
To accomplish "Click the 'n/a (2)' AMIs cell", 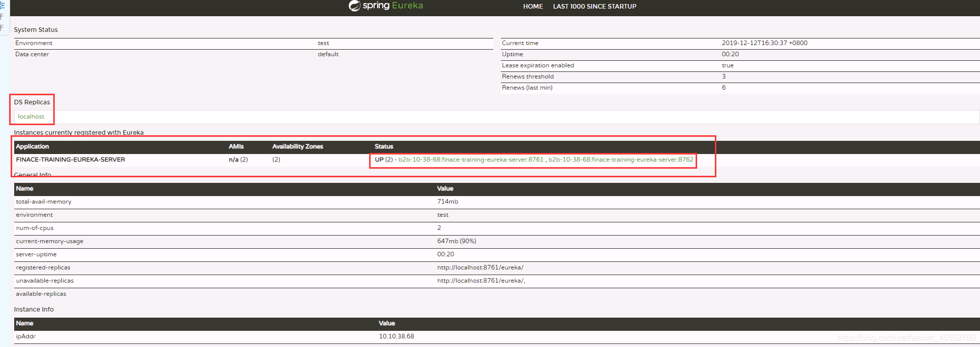I will [x=238, y=160].
